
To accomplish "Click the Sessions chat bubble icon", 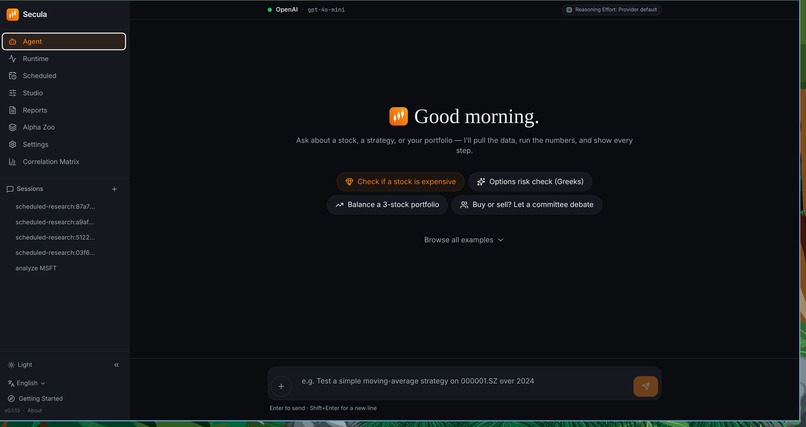I will [x=10, y=189].
